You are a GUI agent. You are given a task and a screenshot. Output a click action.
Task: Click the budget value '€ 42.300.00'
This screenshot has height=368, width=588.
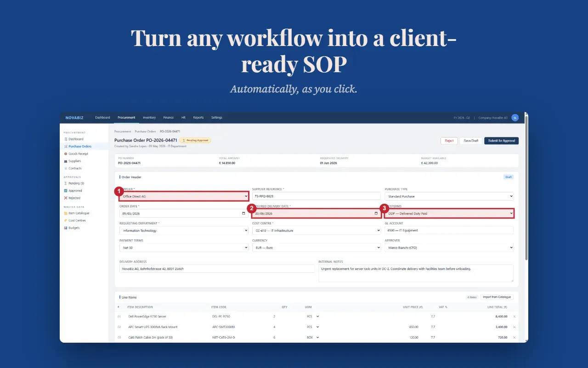click(x=430, y=163)
